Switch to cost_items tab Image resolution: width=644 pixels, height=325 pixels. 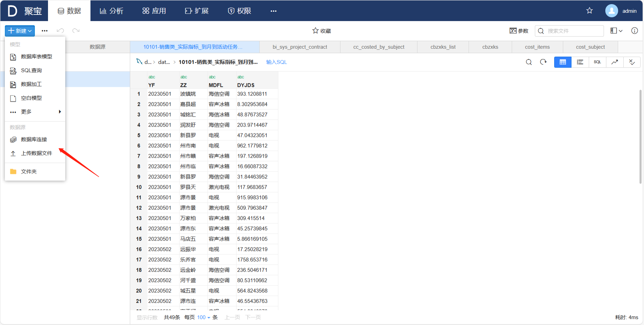tap(537, 47)
